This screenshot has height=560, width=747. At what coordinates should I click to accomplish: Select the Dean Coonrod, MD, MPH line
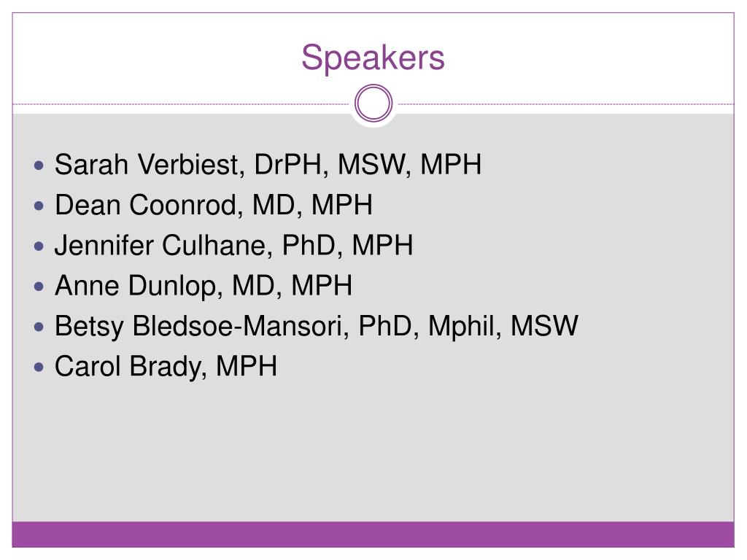point(214,205)
